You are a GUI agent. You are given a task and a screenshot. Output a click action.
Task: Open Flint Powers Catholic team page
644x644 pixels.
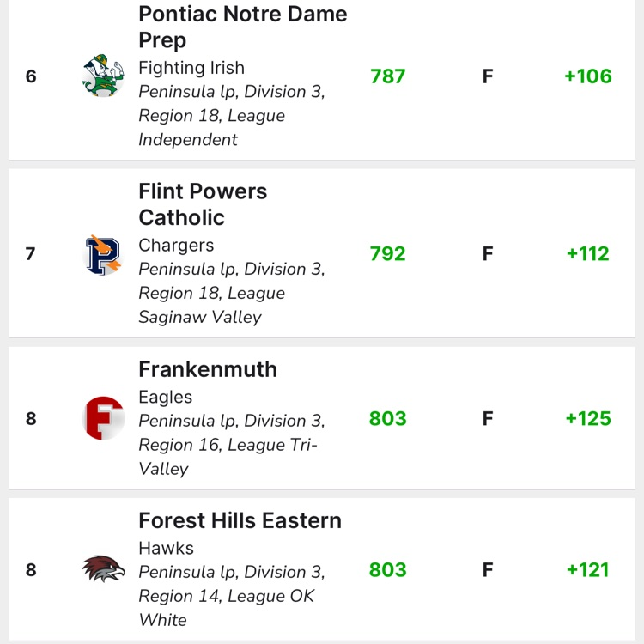(x=203, y=204)
